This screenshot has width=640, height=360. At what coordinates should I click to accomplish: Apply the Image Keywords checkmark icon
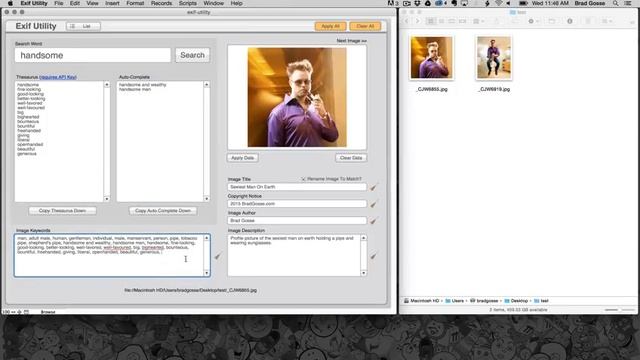(218, 256)
